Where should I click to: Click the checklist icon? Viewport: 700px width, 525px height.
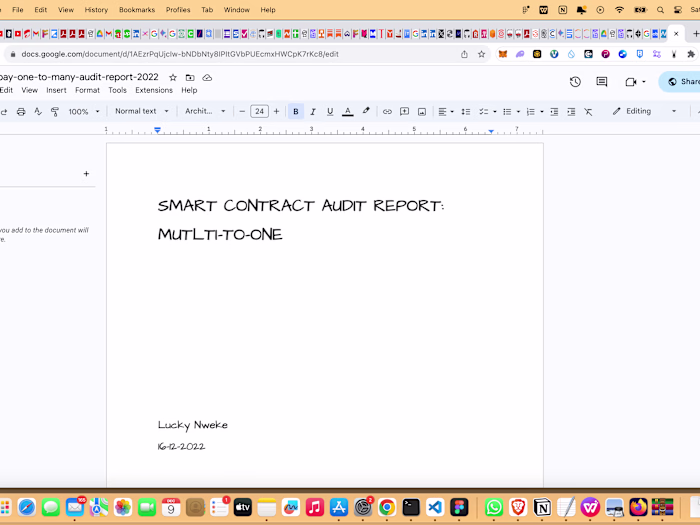pyautogui.click(x=483, y=112)
